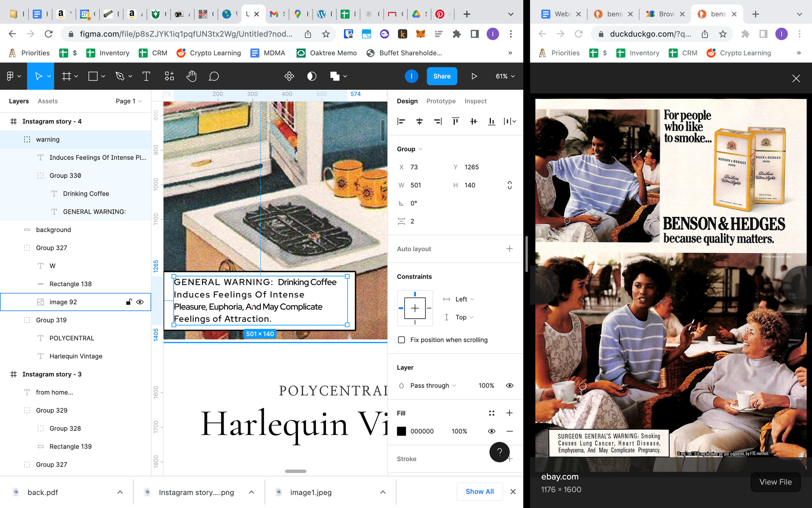Image resolution: width=812 pixels, height=508 pixels.
Task: Open the zoom level 61% dropdown
Action: (x=505, y=76)
